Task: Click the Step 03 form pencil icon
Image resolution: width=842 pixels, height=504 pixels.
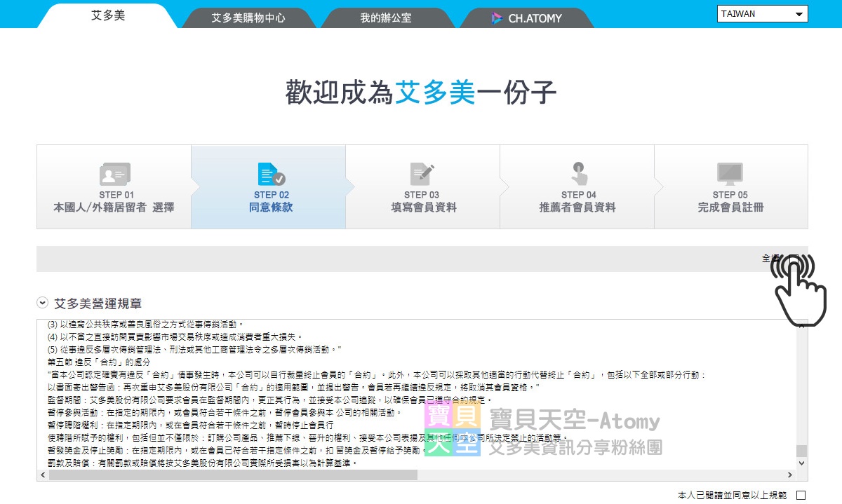Action: 422,174
